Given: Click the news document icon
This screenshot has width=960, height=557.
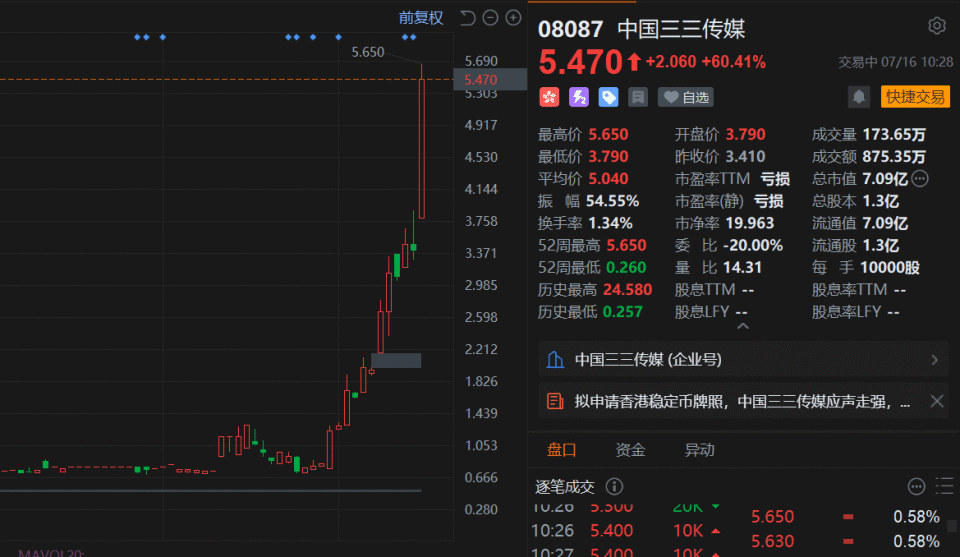Looking at the screenshot, I should pyautogui.click(x=555, y=402).
